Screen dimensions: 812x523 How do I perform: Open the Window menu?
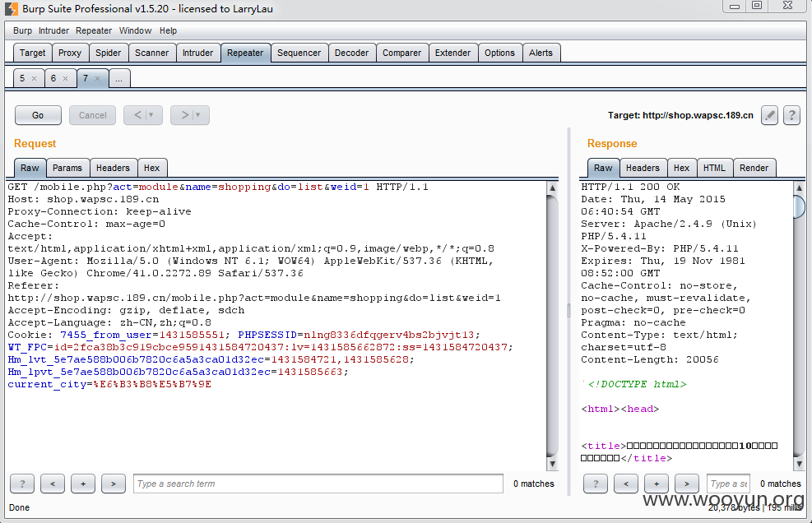click(x=135, y=30)
